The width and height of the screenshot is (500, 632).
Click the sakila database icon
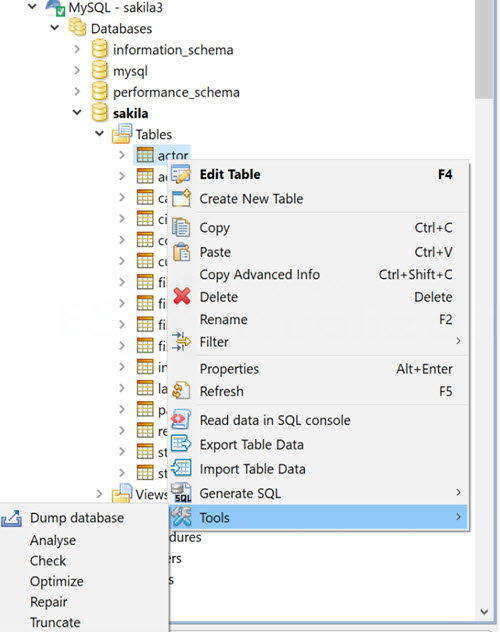coord(100,112)
